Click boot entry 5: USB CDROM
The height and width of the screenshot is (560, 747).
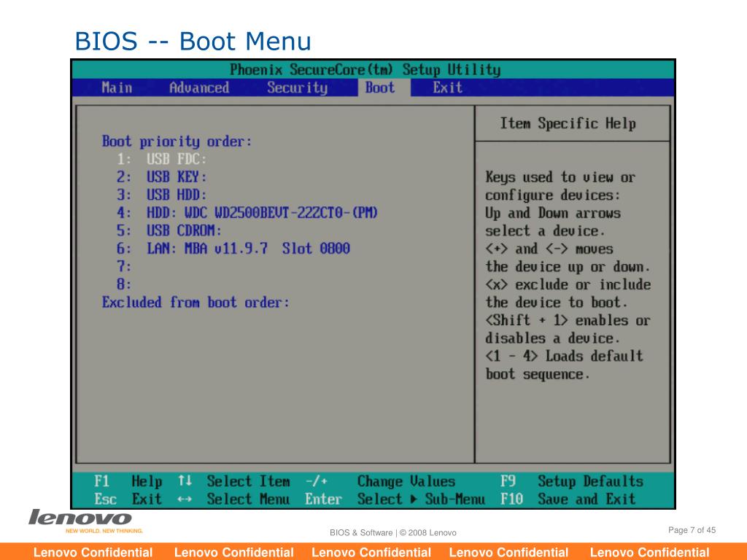point(169,230)
